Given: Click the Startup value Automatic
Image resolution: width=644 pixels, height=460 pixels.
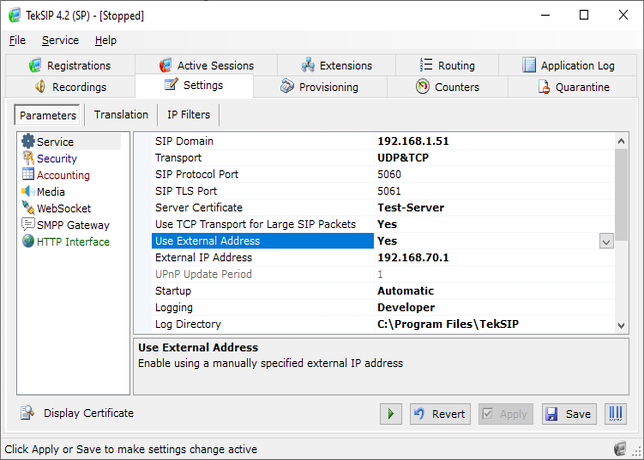Looking at the screenshot, I should click(407, 291).
